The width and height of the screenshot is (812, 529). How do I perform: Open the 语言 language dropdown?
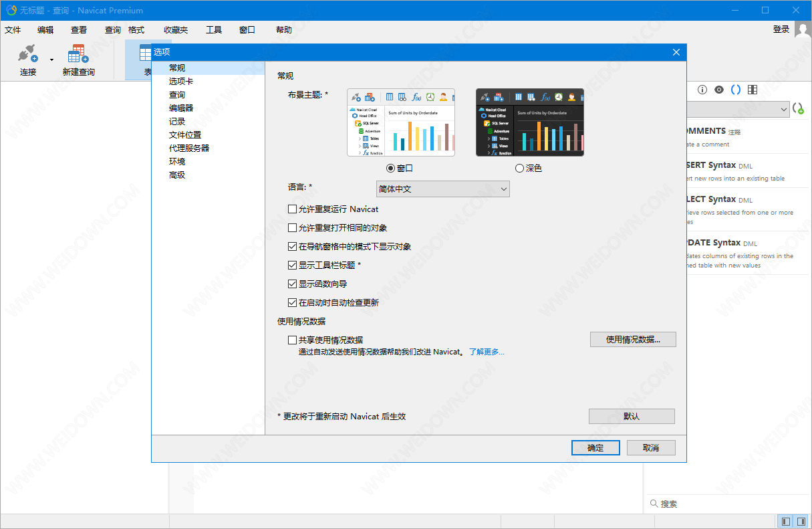[442, 189]
